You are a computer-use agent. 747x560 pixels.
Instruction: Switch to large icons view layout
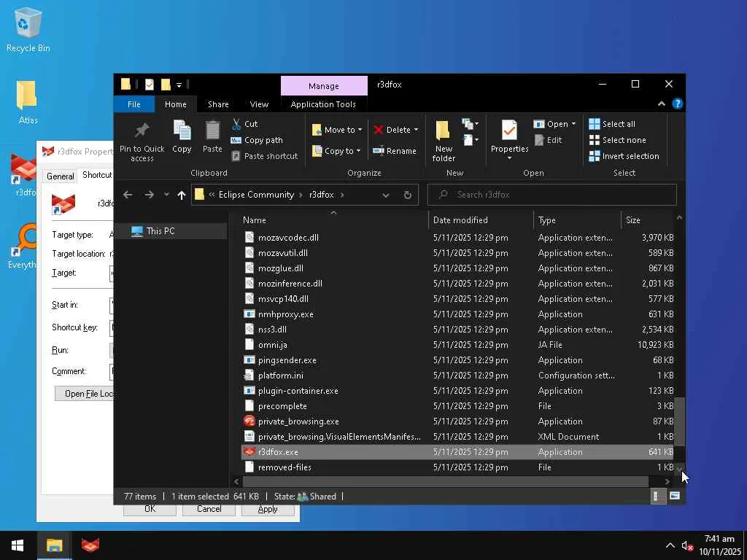click(675, 496)
